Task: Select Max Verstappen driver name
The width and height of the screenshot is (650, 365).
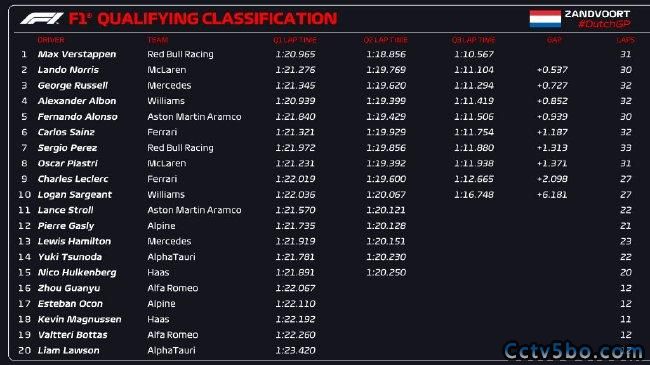Action: 77,54
